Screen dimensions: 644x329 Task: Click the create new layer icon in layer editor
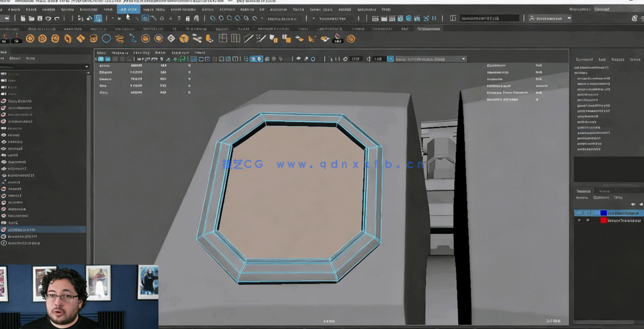click(632, 204)
